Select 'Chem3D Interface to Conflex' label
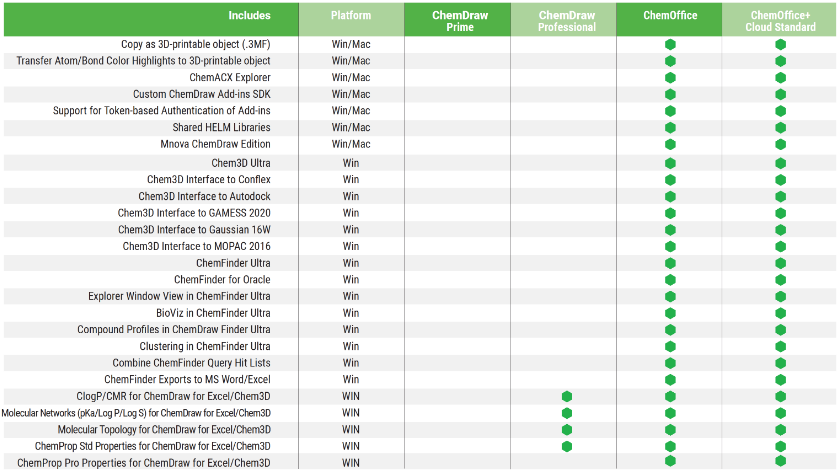The width and height of the screenshot is (839, 472). [x=209, y=180]
